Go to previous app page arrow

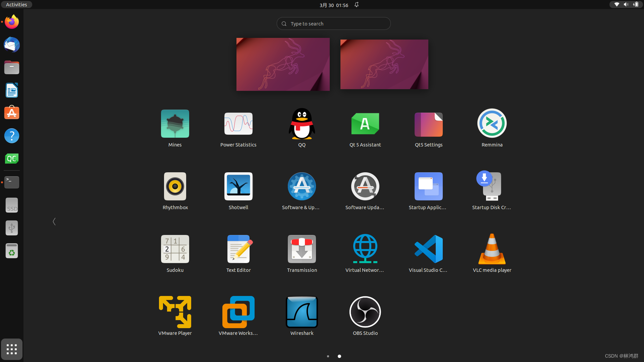pos(54,222)
